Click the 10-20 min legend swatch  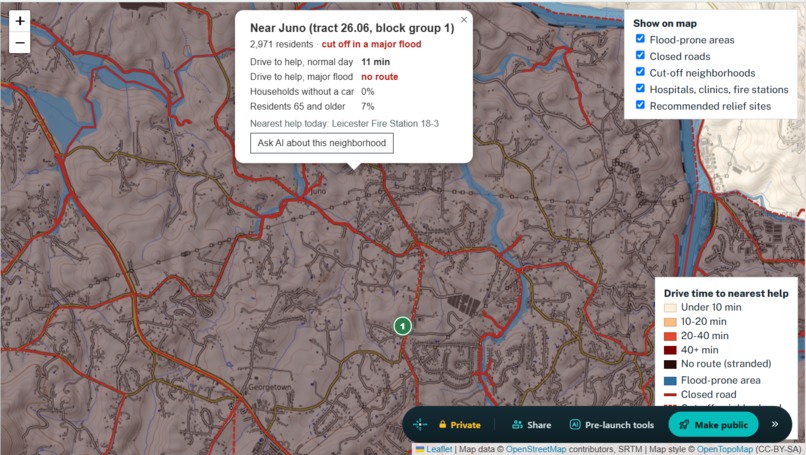point(670,322)
